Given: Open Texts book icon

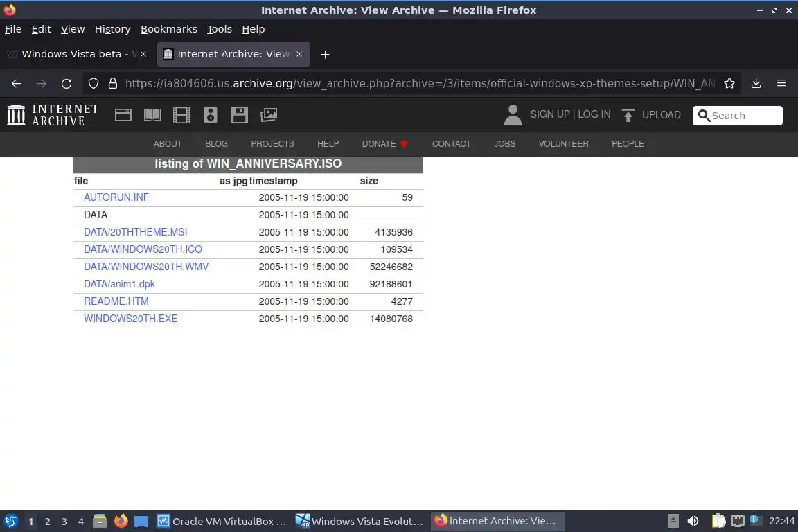Looking at the screenshot, I should (x=152, y=115).
